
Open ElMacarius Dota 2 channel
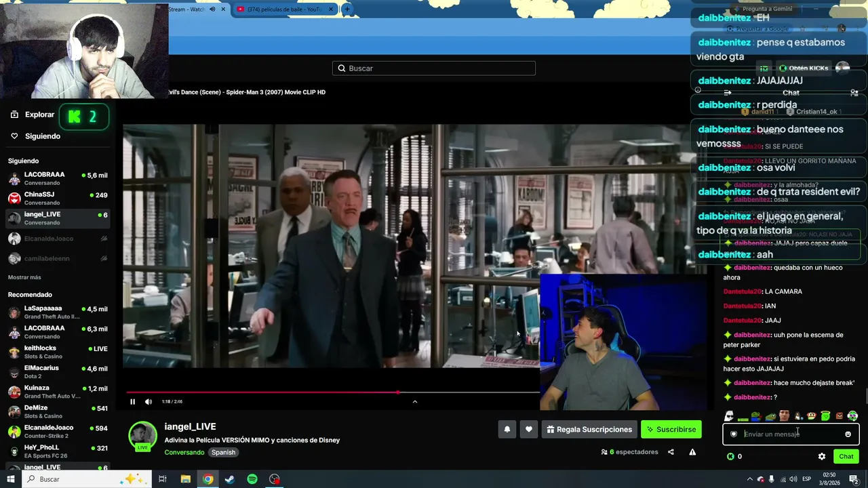[58, 372]
